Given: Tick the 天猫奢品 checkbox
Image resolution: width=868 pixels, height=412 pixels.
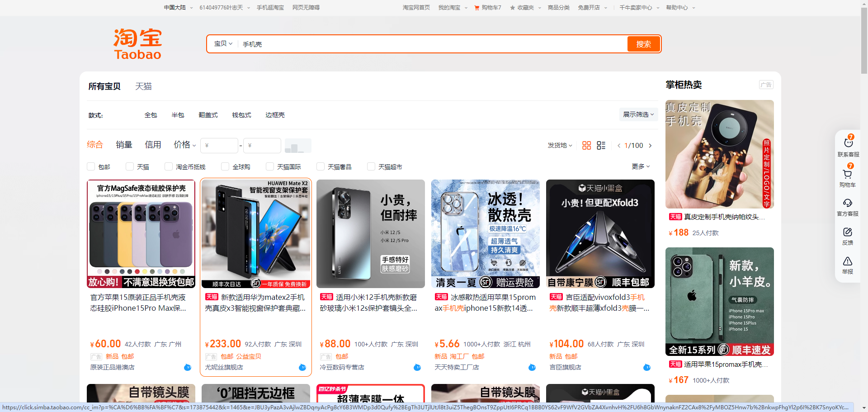Looking at the screenshot, I should [321, 166].
